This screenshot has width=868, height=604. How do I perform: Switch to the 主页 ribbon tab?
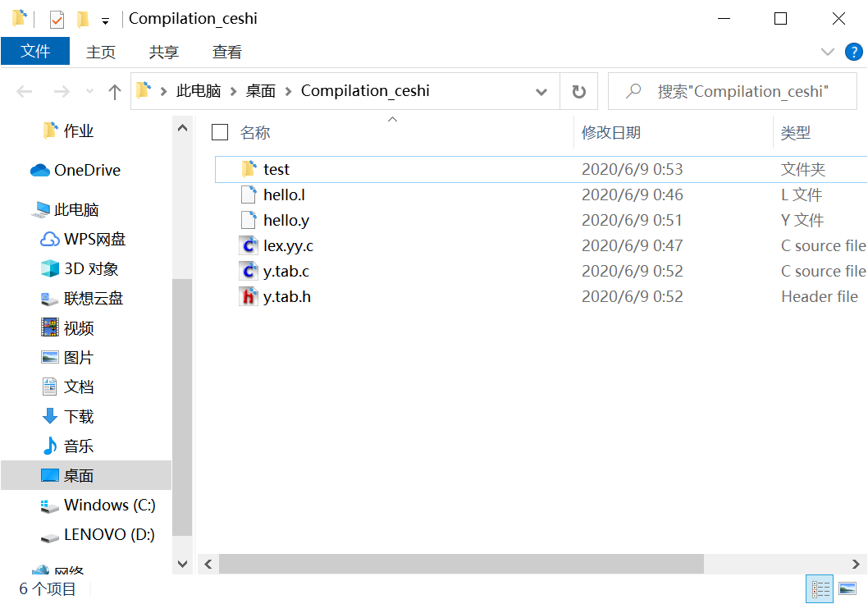click(x=101, y=52)
